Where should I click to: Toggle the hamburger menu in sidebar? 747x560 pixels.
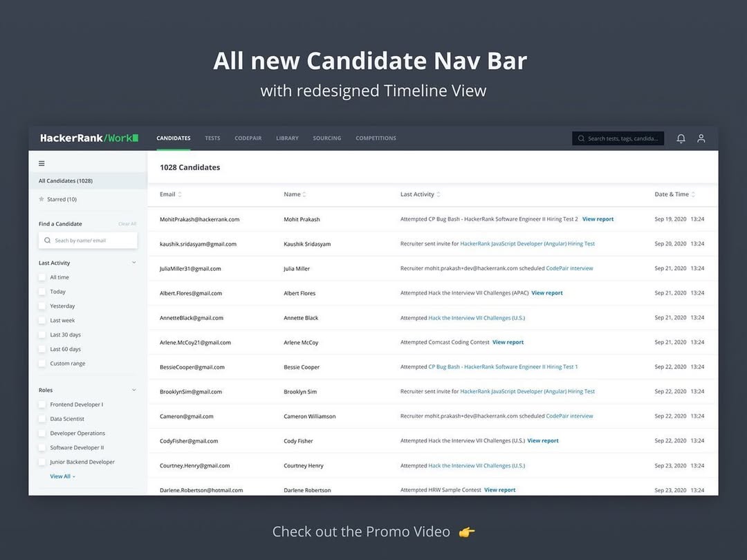coord(41,163)
